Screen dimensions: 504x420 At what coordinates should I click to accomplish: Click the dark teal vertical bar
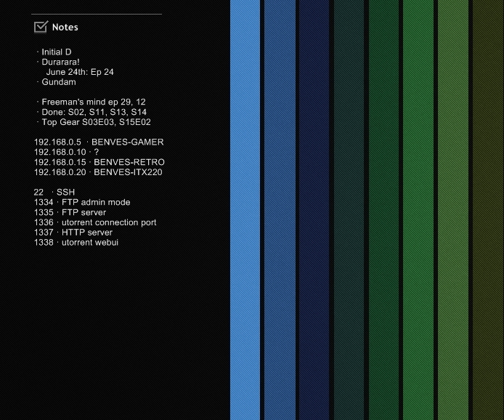coord(349,210)
